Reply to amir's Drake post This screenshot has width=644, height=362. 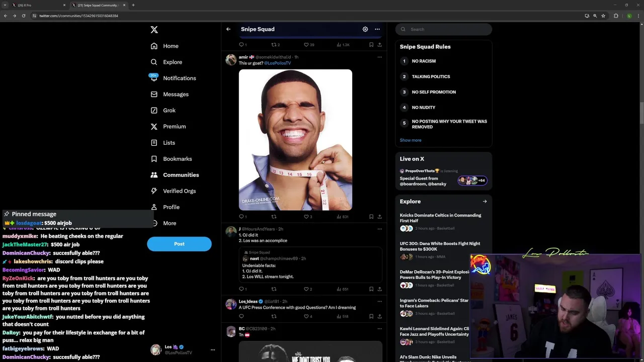point(242,217)
